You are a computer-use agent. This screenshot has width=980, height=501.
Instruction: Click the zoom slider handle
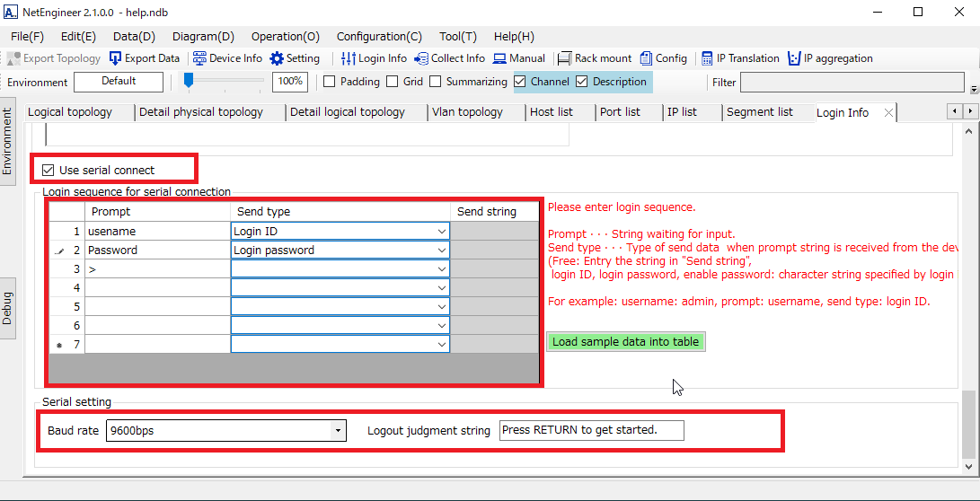click(189, 81)
